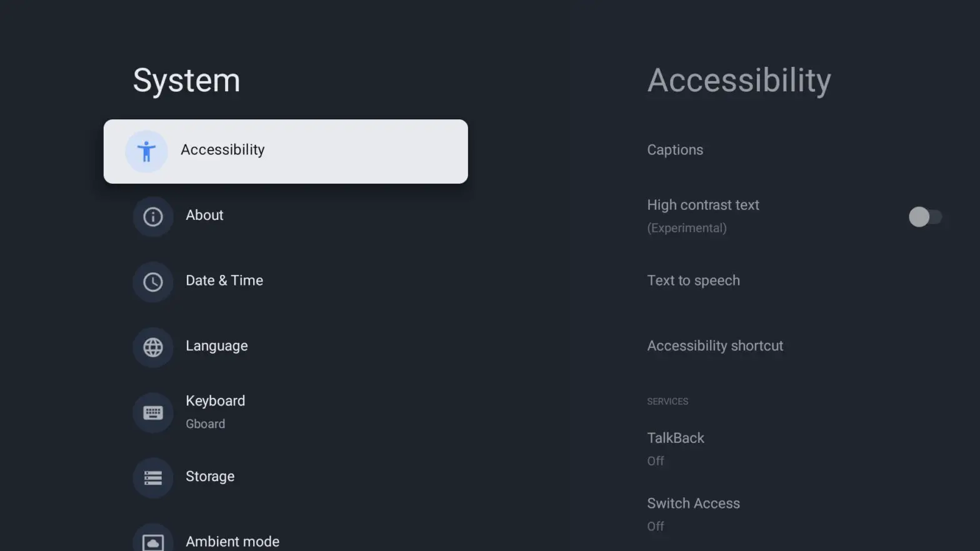Screen dimensions: 980x551
Task: Click the Language globe icon
Action: tap(152, 347)
